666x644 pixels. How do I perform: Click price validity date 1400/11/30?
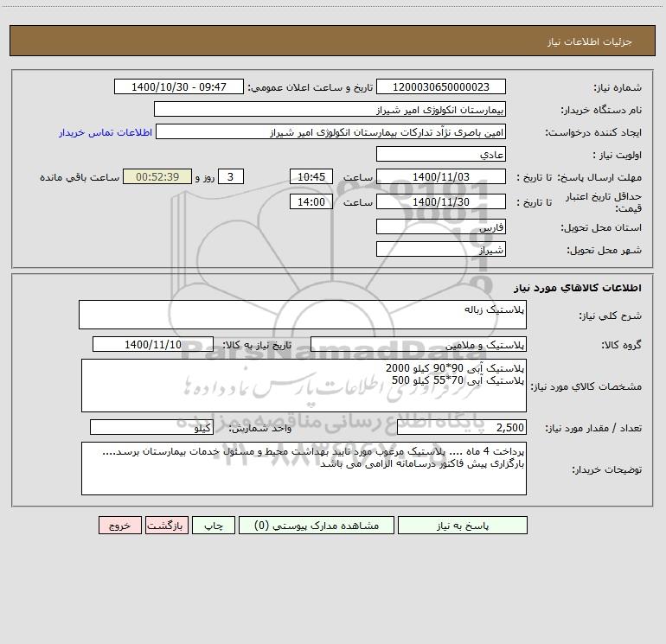441,201
